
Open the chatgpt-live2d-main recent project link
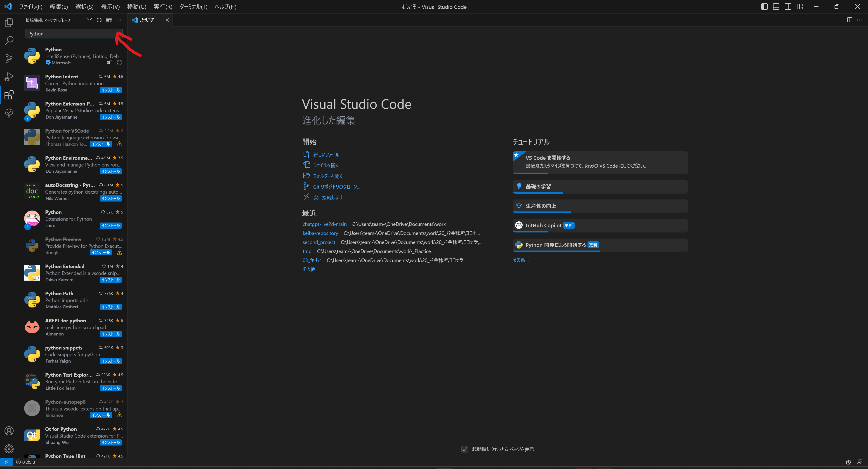pyautogui.click(x=324, y=224)
